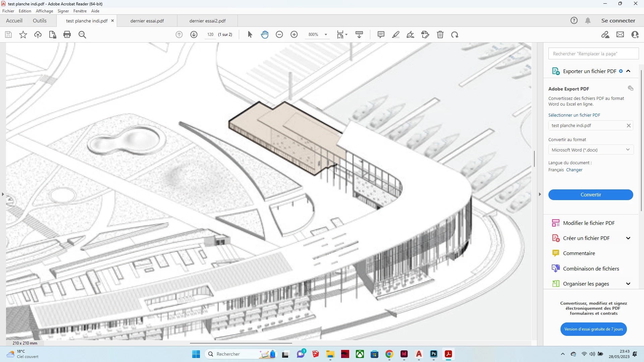The height and width of the screenshot is (362, 644).
Task: Select the Hand pan tool
Action: pyautogui.click(x=265, y=35)
